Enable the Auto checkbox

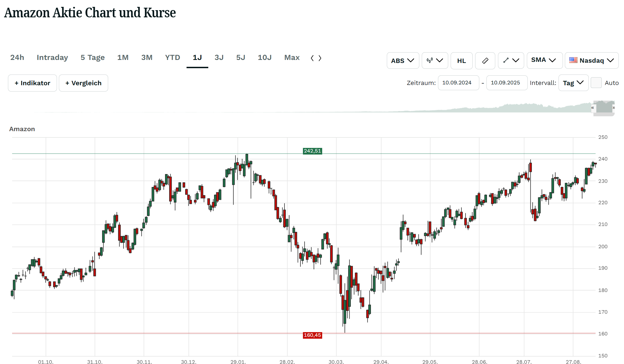[x=596, y=83]
